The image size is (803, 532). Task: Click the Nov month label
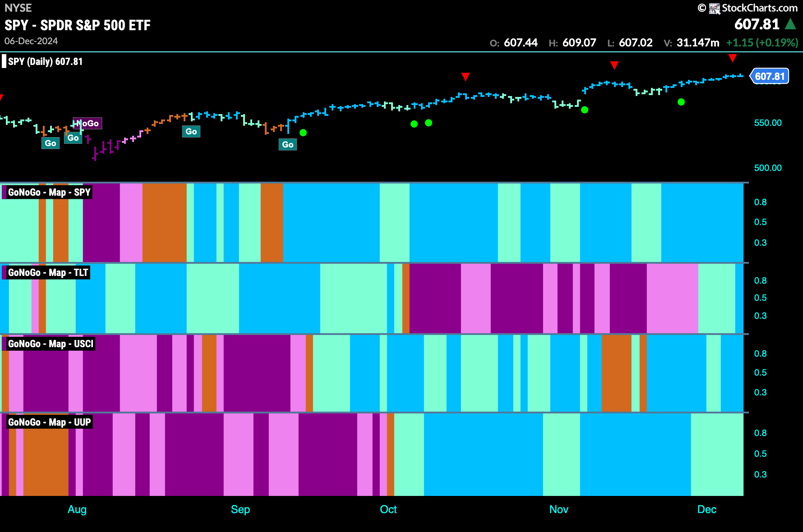[x=559, y=509]
